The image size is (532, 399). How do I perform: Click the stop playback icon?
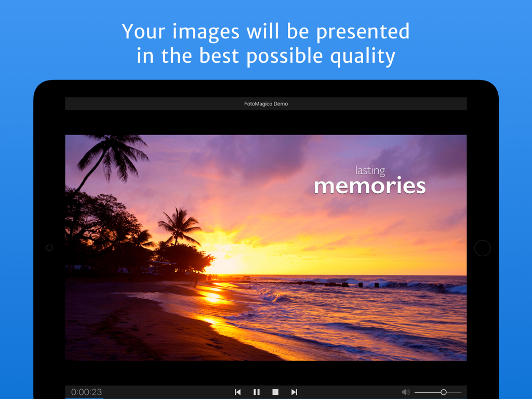[x=275, y=392]
